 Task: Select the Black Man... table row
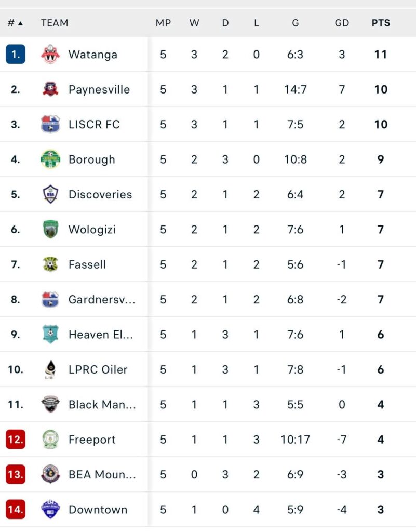click(208, 404)
